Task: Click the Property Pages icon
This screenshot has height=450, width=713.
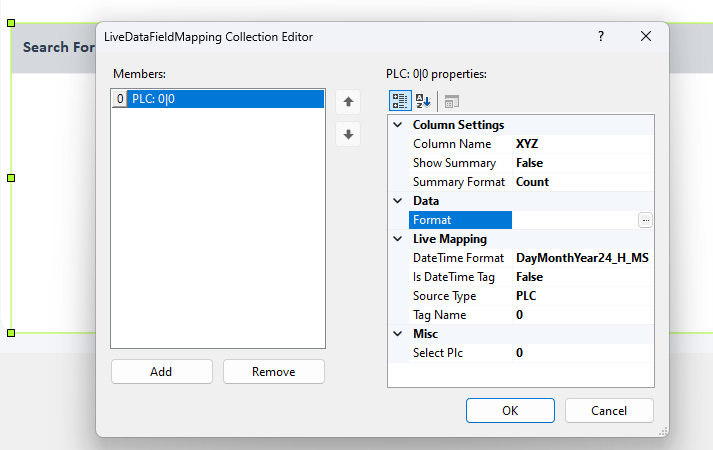Action: pyautogui.click(x=452, y=101)
